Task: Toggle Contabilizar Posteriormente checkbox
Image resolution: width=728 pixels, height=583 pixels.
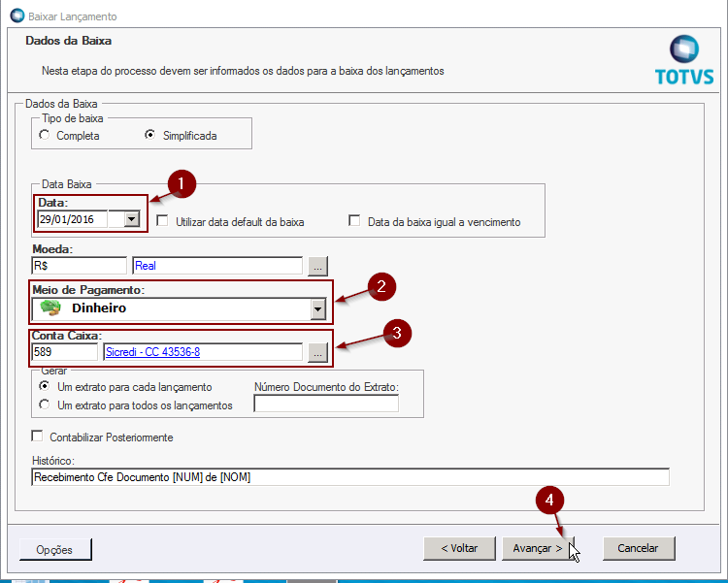Action: point(39,437)
